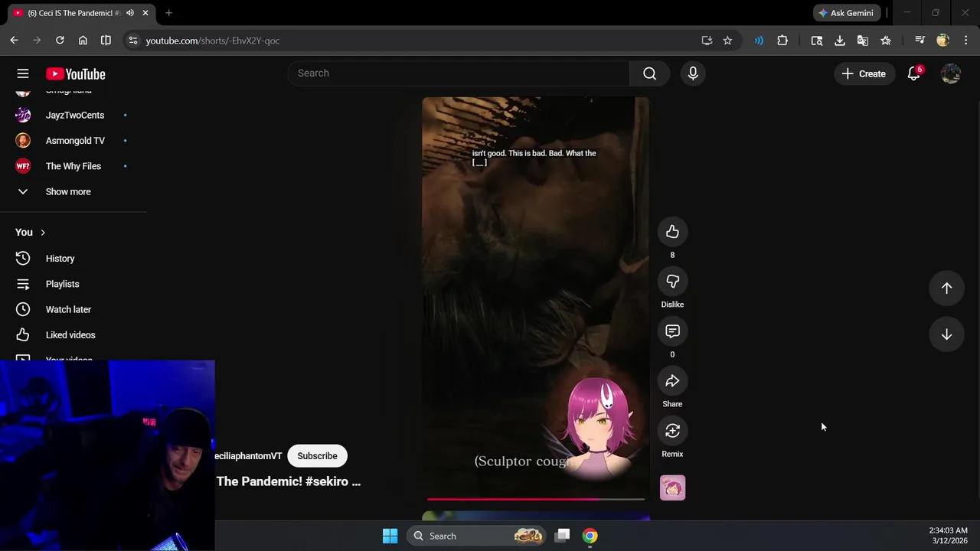980x551 pixels.
Task: Go forward in browser history
Action: point(37,41)
